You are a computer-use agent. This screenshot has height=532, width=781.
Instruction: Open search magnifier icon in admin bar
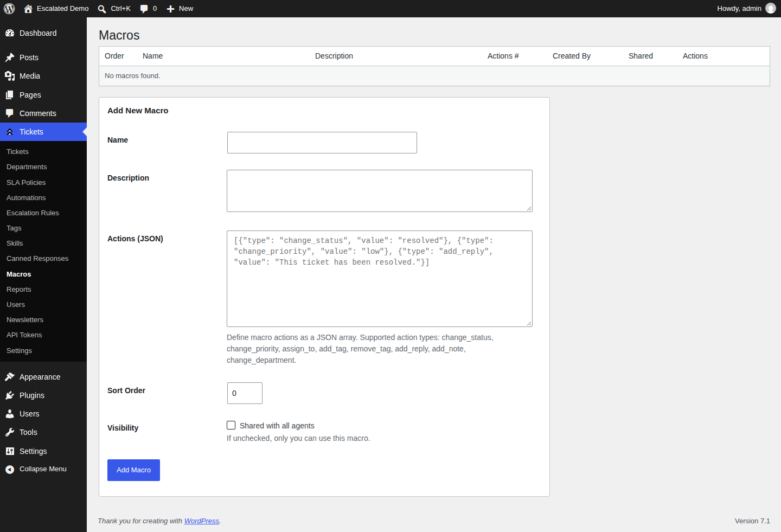pos(102,9)
